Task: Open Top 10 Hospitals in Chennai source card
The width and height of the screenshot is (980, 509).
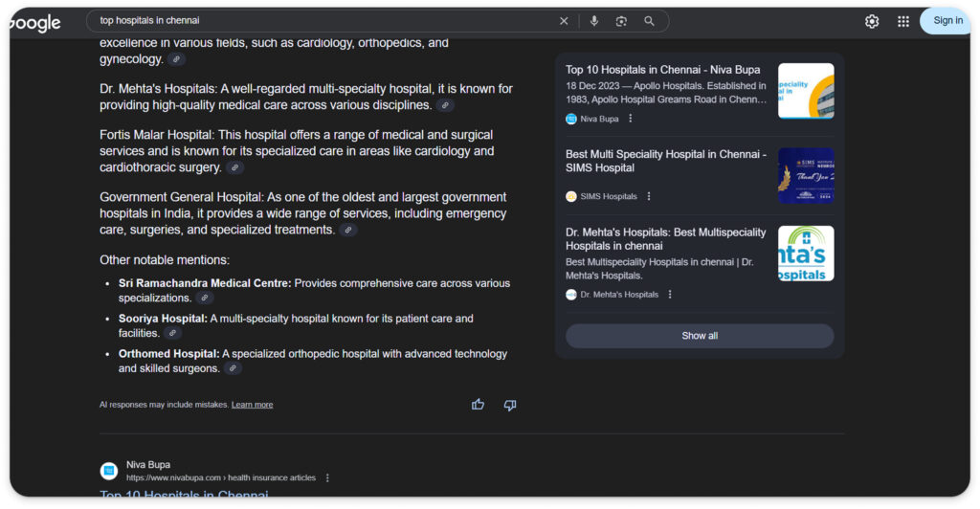Action: (665, 70)
